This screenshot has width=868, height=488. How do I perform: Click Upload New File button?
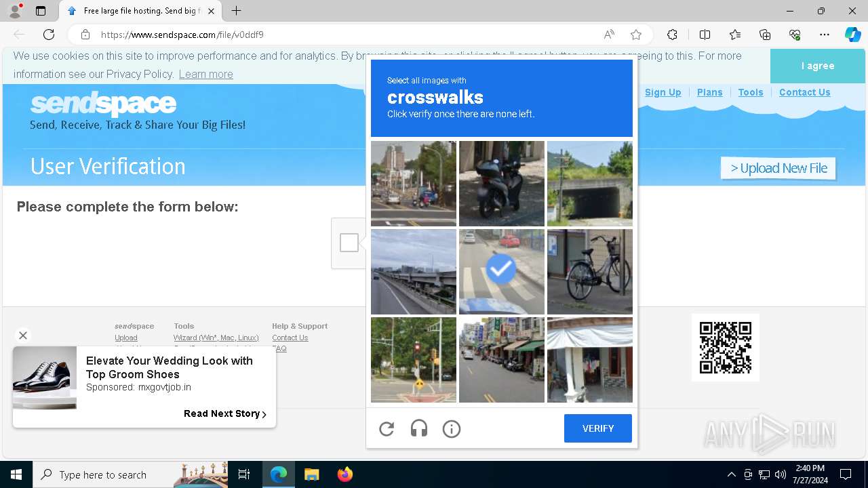pyautogui.click(x=778, y=168)
